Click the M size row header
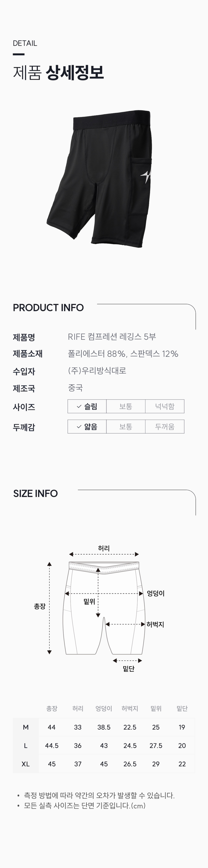 [x=26, y=727]
